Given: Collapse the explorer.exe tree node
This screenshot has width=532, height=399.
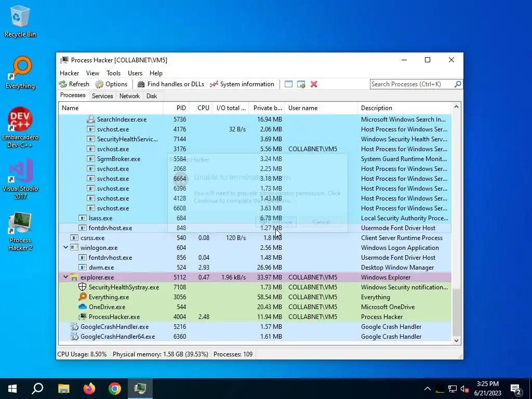Looking at the screenshot, I should point(65,277).
